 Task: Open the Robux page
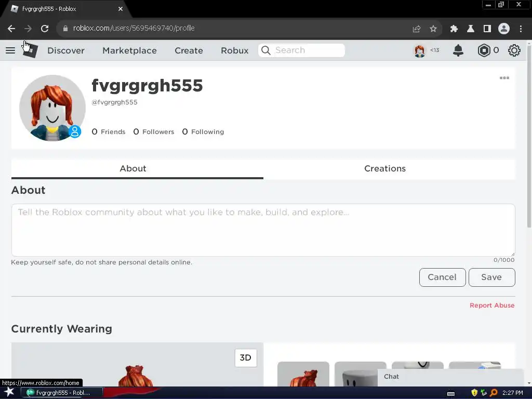coord(234,50)
